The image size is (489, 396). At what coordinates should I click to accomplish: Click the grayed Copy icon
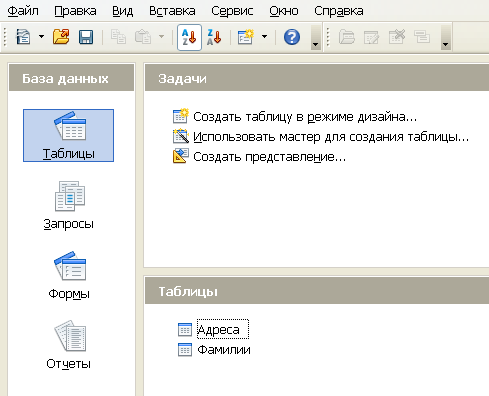(x=118, y=37)
